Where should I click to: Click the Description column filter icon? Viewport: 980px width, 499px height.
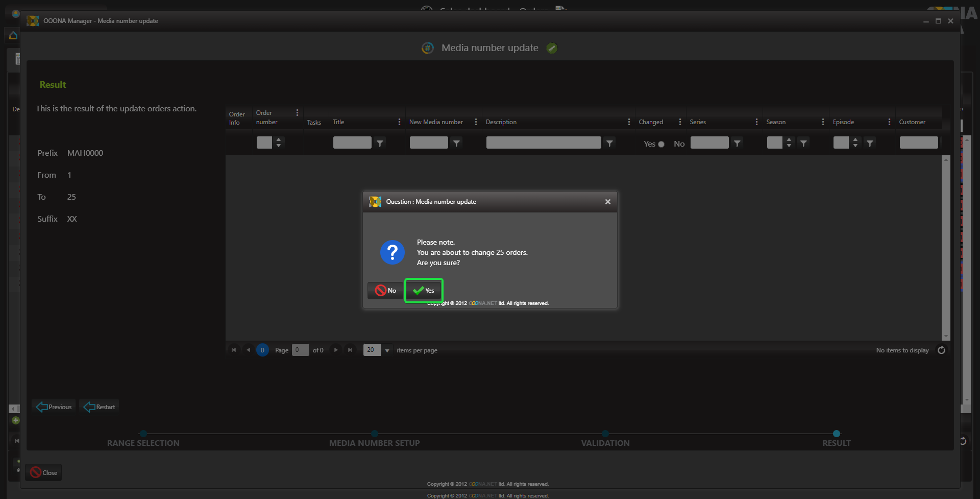[x=609, y=144]
